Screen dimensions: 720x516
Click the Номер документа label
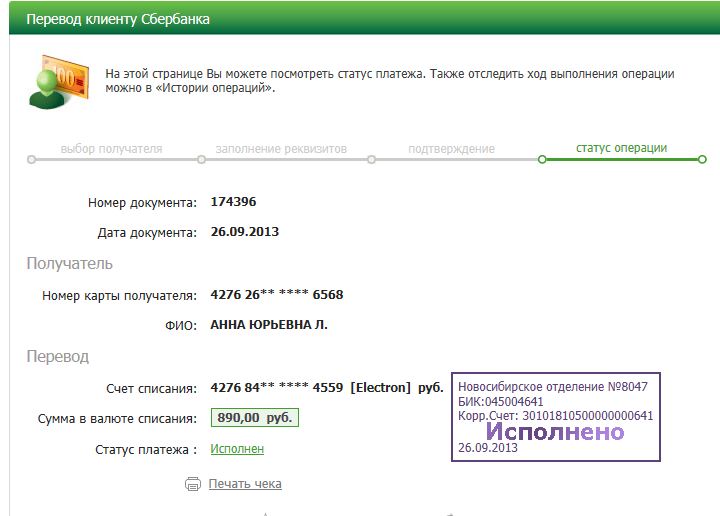142,202
